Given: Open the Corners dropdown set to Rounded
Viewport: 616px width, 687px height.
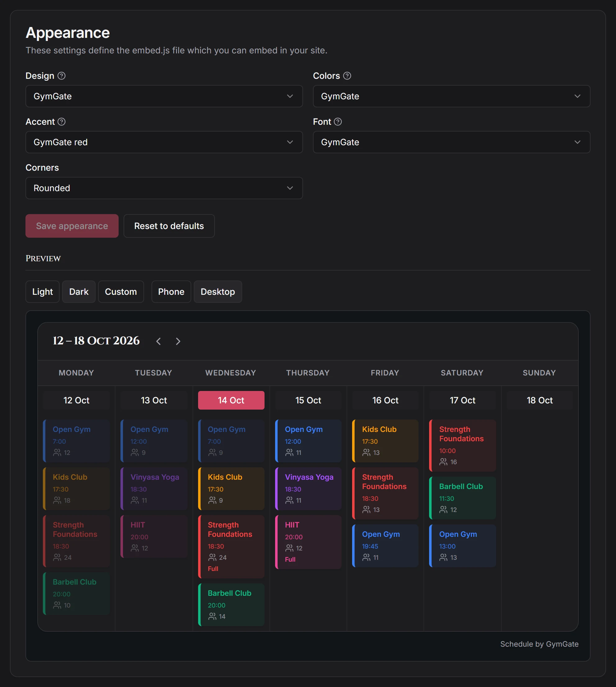Looking at the screenshot, I should click(x=164, y=188).
